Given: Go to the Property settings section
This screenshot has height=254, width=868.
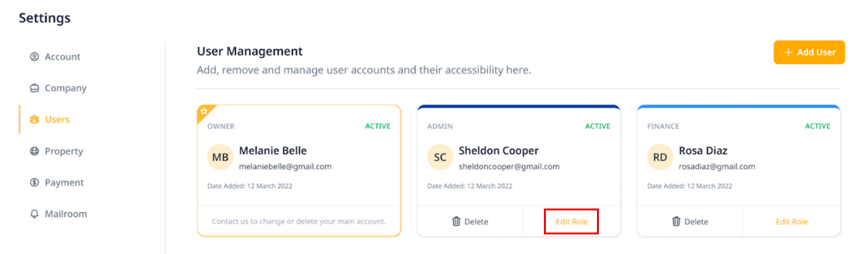Looking at the screenshot, I should pos(64,151).
